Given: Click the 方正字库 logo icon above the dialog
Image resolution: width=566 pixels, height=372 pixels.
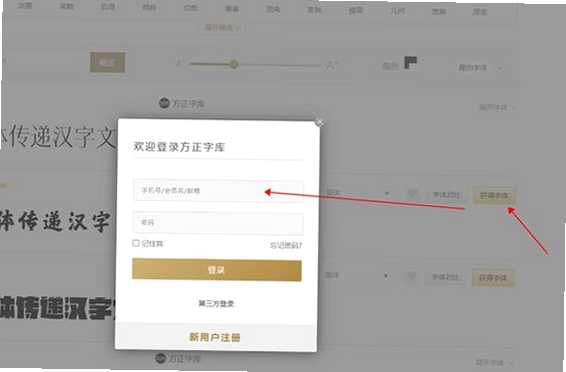Looking at the screenshot, I should tap(164, 103).
